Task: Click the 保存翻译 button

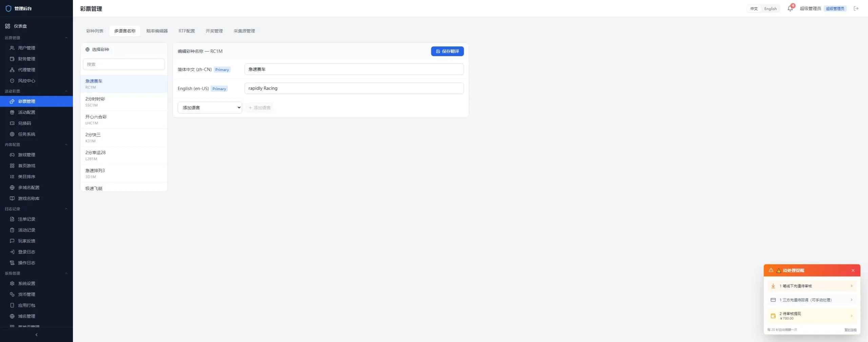Action: (x=447, y=51)
